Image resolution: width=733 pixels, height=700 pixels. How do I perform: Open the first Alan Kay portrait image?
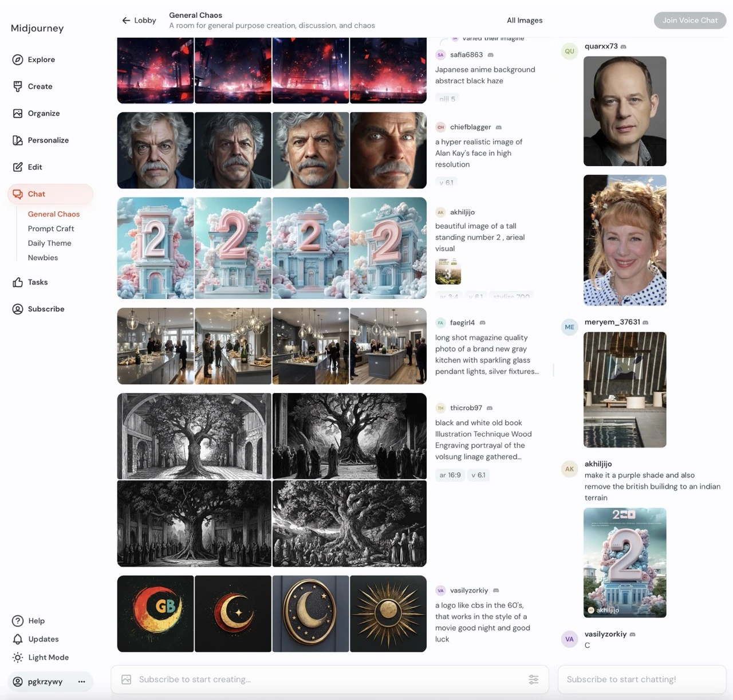click(x=155, y=151)
